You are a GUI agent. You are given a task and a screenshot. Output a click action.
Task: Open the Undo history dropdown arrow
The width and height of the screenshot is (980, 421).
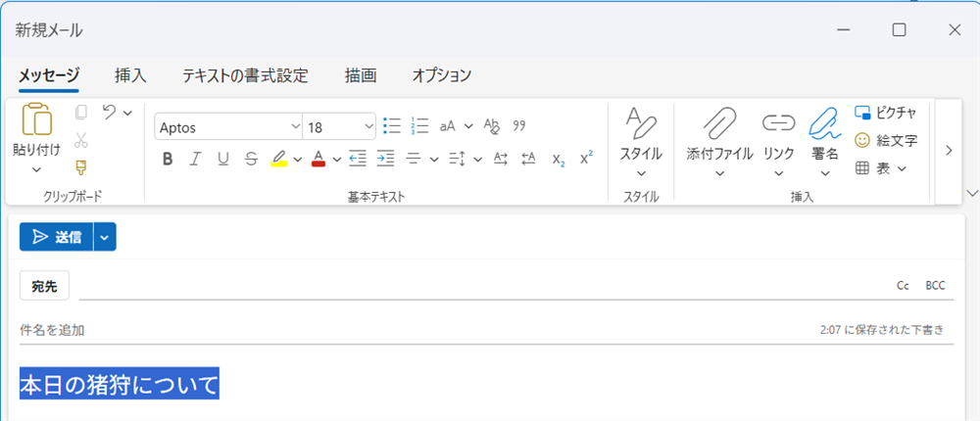127,113
